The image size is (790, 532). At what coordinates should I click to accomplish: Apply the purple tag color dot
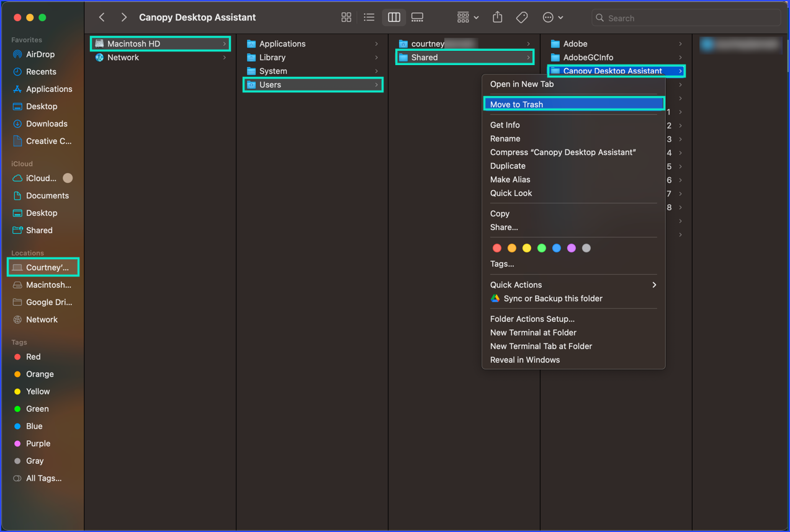coord(572,248)
